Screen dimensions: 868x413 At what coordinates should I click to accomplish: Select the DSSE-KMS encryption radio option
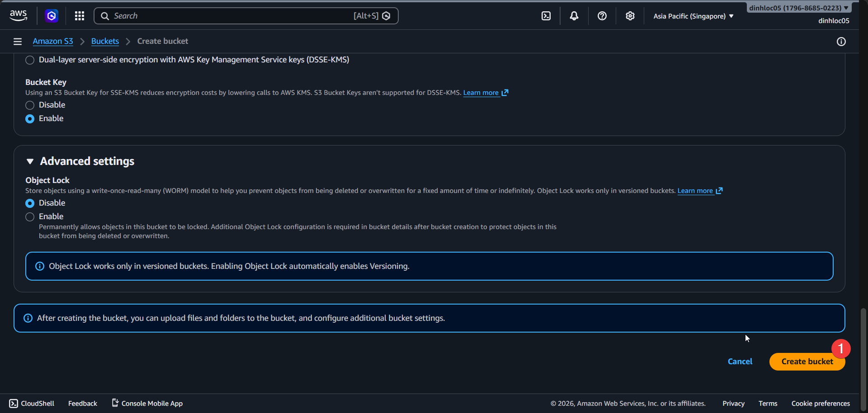(30, 60)
